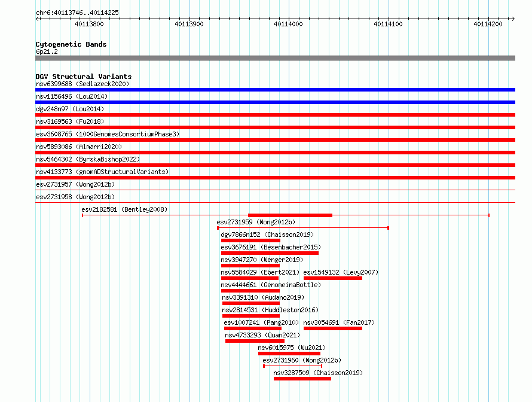Click the gray 6p21.2 band bar
The width and height of the screenshot is (532, 402).
(275, 58)
